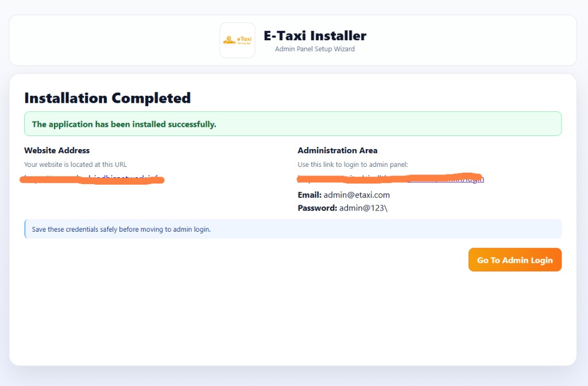Open the redacted website address link
This screenshot has width=588, height=386.
(92, 180)
